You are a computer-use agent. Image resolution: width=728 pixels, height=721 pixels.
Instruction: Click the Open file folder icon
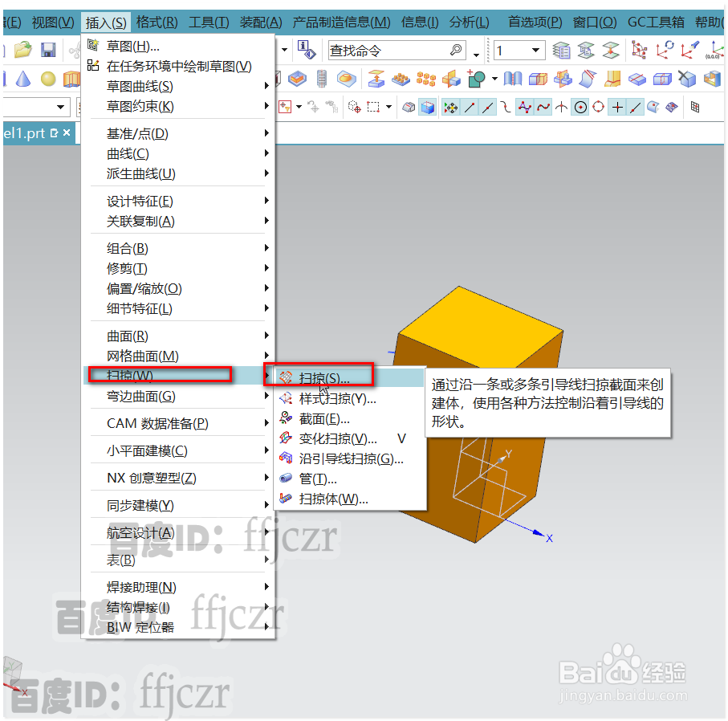22,50
